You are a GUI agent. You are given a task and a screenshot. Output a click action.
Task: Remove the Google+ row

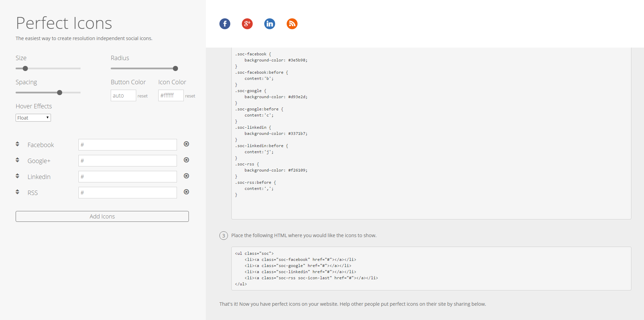[x=186, y=160]
